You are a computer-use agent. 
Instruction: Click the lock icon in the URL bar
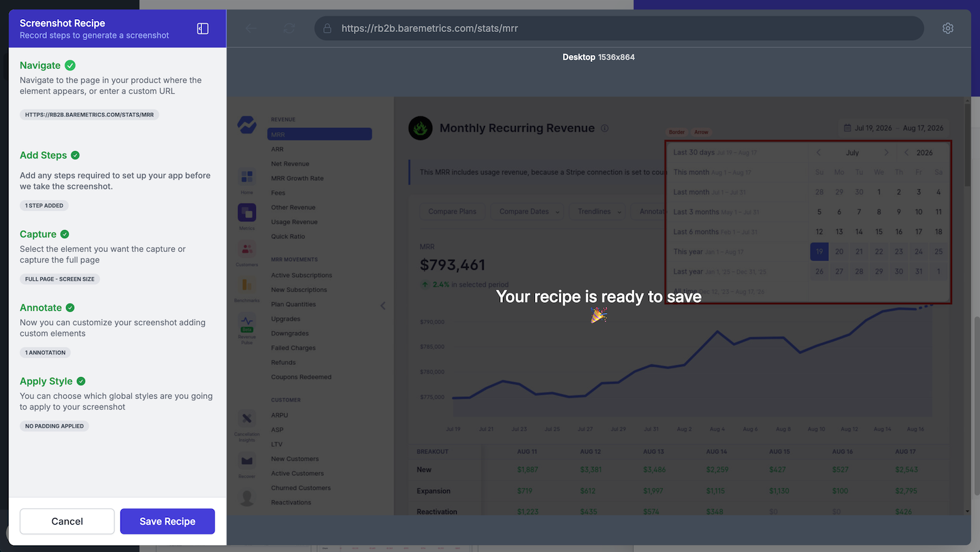coord(327,29)
